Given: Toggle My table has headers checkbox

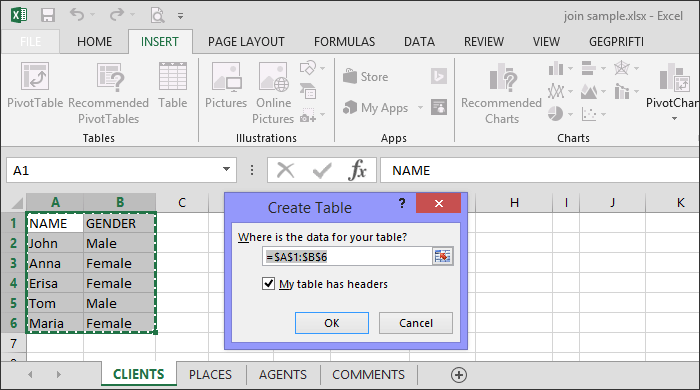Looking at the screenshot, I should tap(268, 284).
